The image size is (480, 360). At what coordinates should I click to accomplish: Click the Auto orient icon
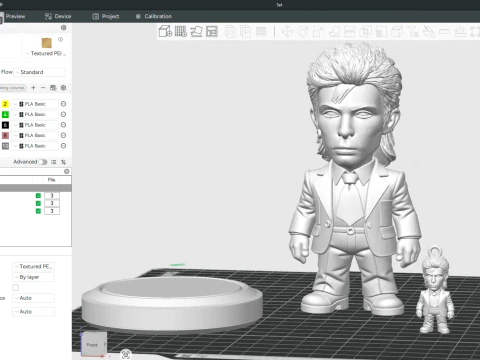pos(196,32)
